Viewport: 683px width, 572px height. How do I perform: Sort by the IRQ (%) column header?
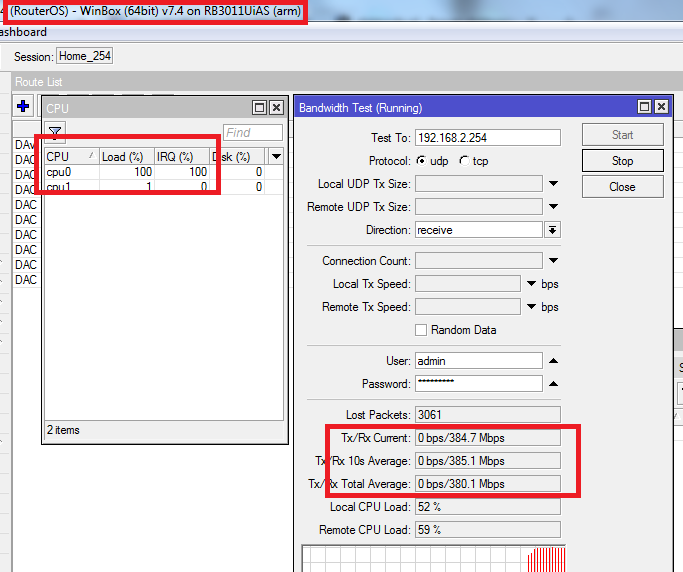(x=182, y=156)
